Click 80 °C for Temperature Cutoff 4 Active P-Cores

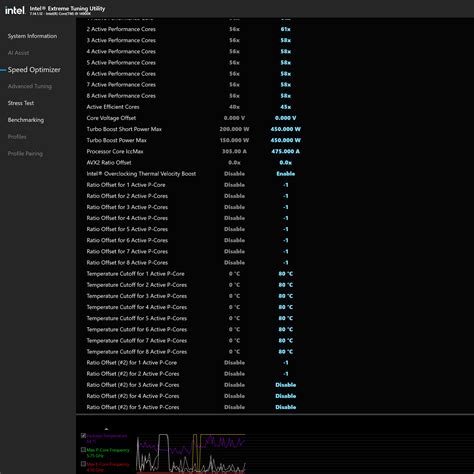point(285,307)
